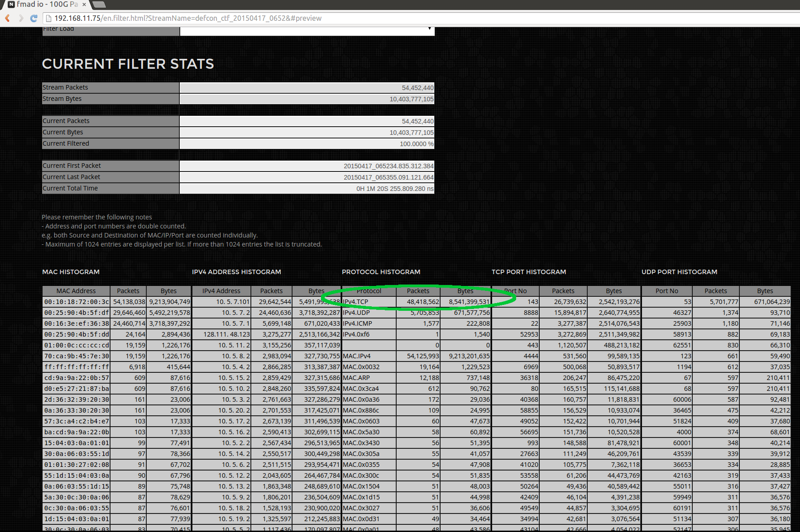Click the browser forward navigation arrow
The height and width of the screenshot is (532, 800).
click(x=21, y=18)
